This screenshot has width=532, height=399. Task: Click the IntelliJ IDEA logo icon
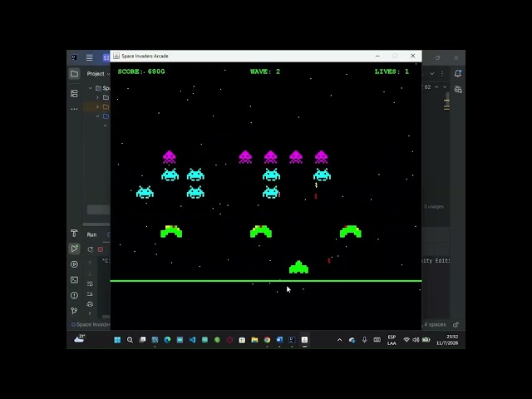pos(74,57)
